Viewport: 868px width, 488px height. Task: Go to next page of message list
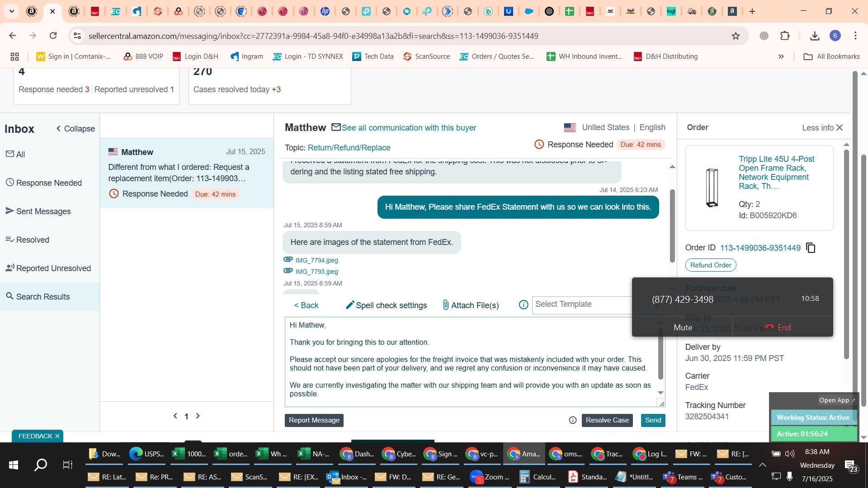tap(198, 416)
